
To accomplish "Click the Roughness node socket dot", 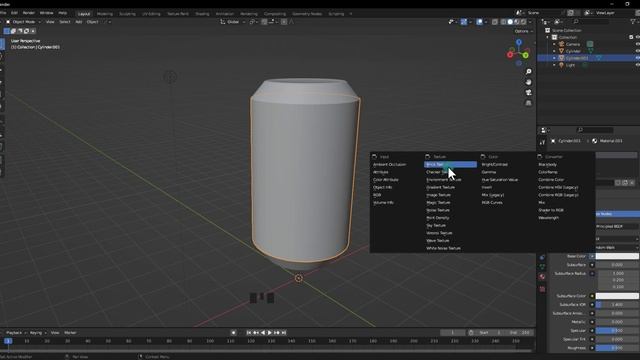I will click(x=592, y=348).
